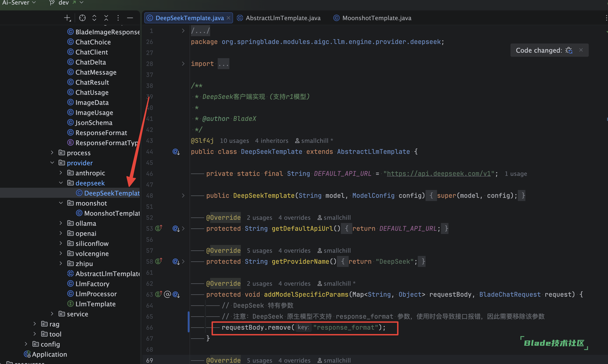Click the add new file plus icon
Viewport: 608px width, 364px height.
point(67,18)
